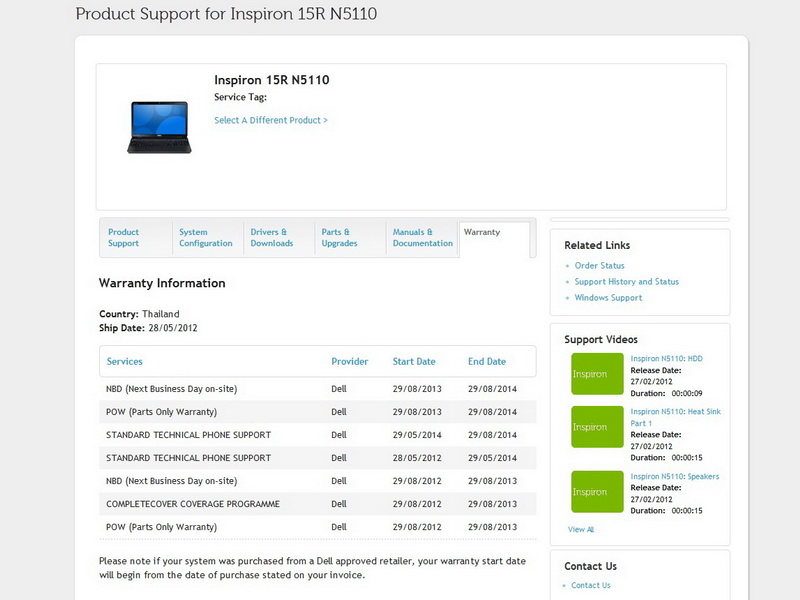This screenshot has width=800, height=600.
Task: Select phone support row starting 29/05/2014
Action: (x=317, y=435)
